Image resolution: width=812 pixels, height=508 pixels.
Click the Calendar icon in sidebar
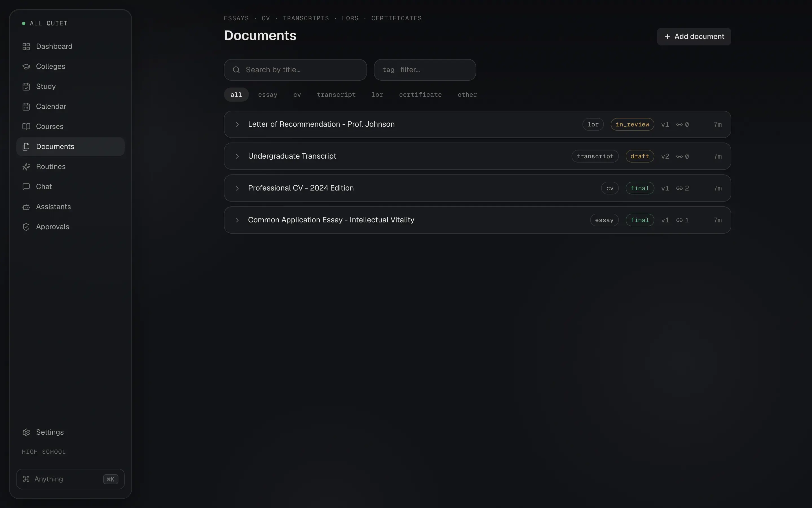pos(26,106)
